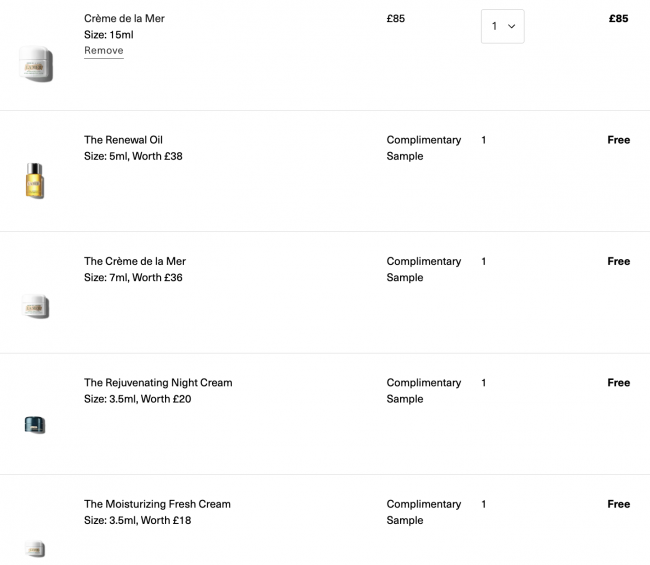Click Complimentary Sample label for Renewal Oil
The image size is (650, 565).
point(424,148)
